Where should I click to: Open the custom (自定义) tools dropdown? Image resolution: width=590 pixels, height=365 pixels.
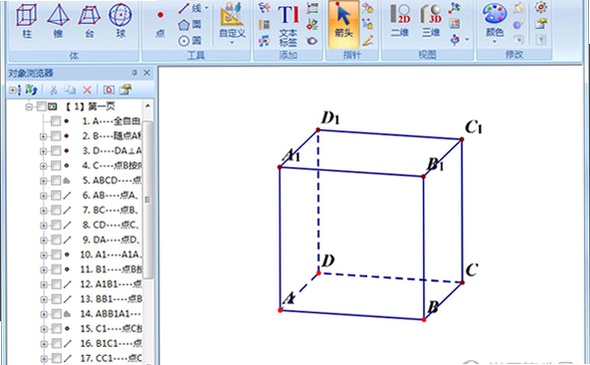[x=232, y=23]
